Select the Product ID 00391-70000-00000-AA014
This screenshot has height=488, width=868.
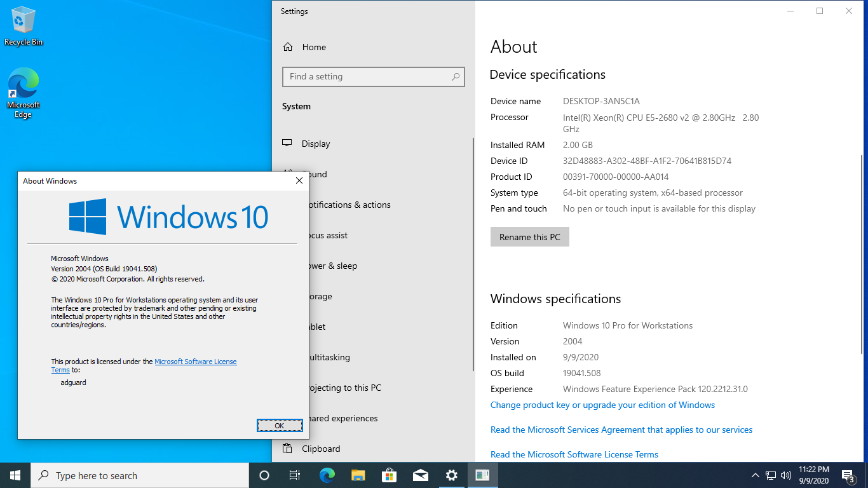616,177
